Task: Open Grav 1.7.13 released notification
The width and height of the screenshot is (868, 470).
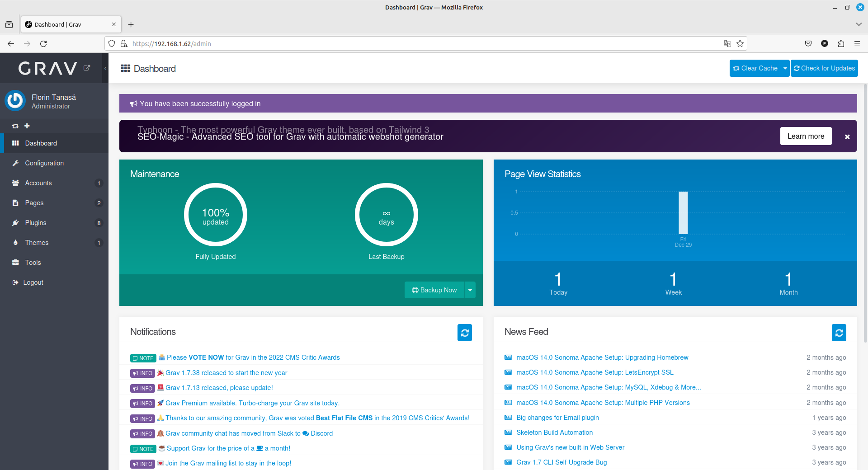Action: pyautogui.click(x=219, y=388)
